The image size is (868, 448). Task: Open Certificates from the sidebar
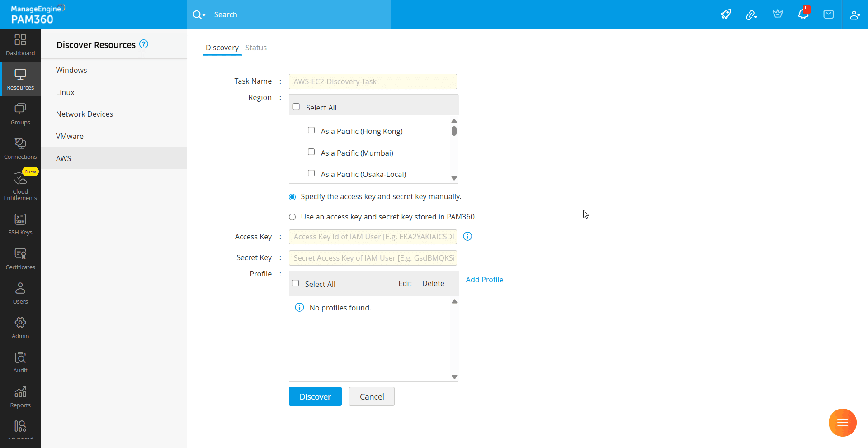coord(20,259)
